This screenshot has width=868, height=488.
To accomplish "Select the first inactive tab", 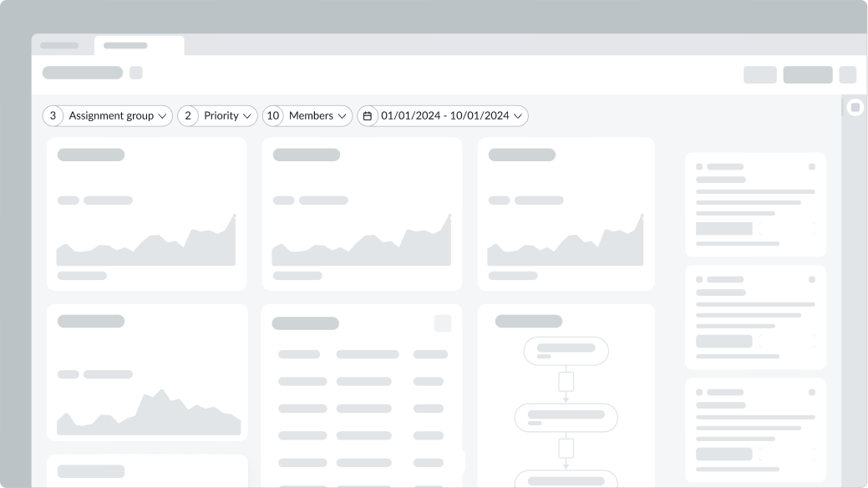I will tap(60, 46).
